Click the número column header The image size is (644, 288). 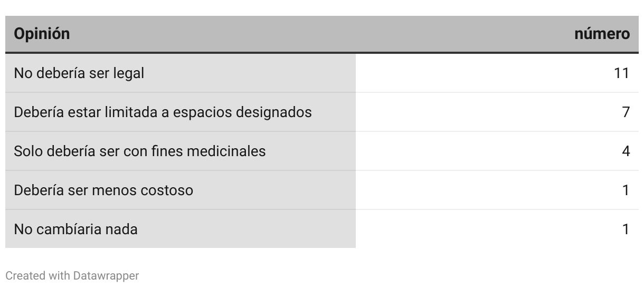click(x=602, y=34)
